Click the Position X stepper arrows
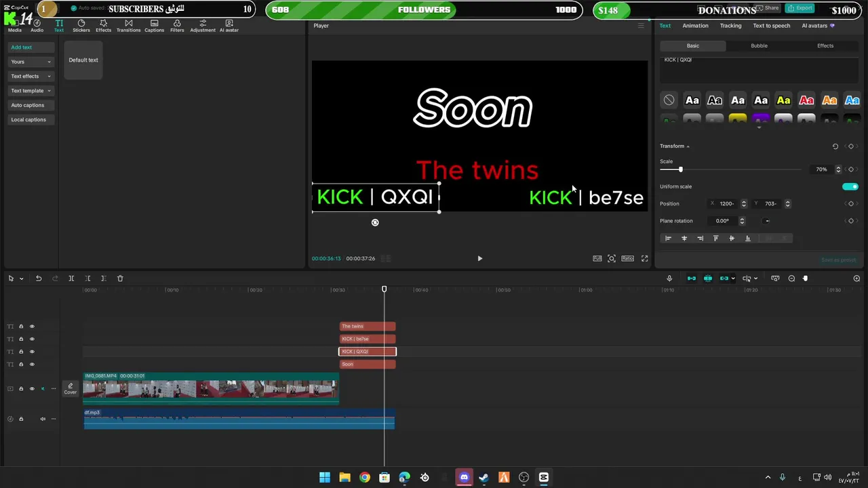The image size is (868, 488). point(743,203)
